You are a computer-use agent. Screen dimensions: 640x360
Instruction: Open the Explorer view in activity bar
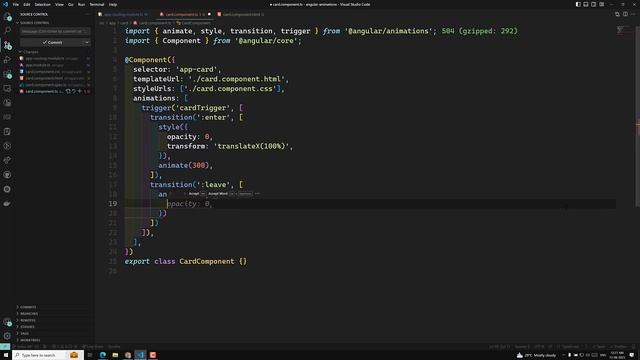click(x=7, y=17)
